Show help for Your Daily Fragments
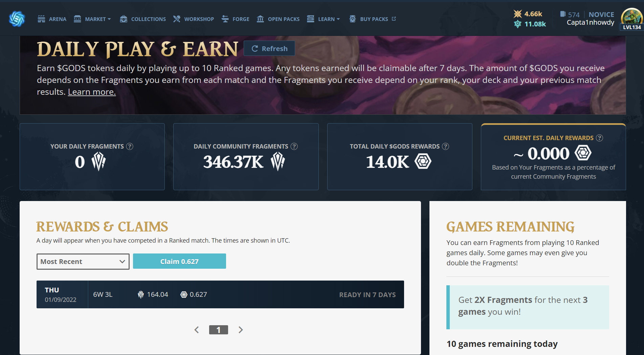 [x=130, y=146]
